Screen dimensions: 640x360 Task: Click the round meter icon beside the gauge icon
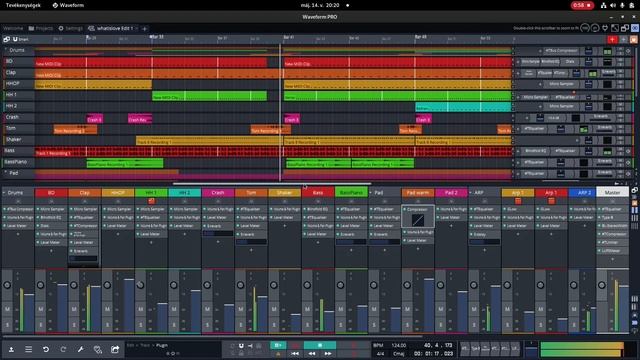click(x=596, y=28)
